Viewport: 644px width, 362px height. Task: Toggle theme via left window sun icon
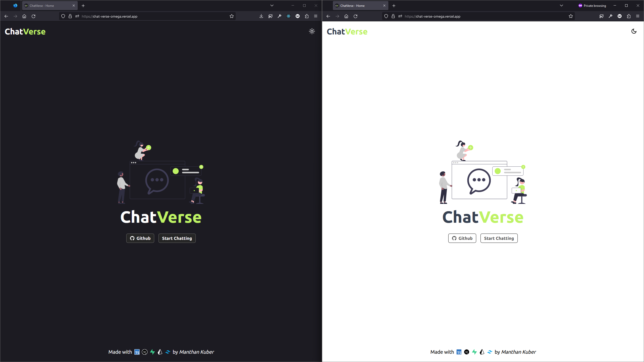tap(312, 31)
